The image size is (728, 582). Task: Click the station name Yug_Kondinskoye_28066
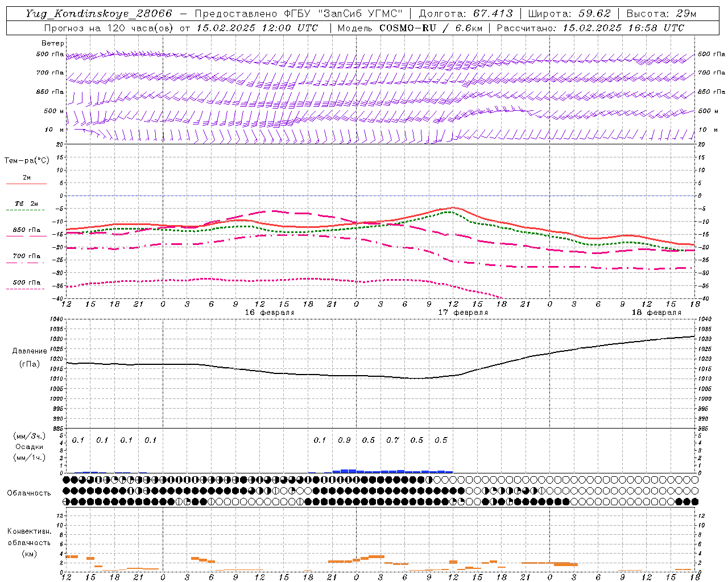pyautogui.click(x=98, y=14)
